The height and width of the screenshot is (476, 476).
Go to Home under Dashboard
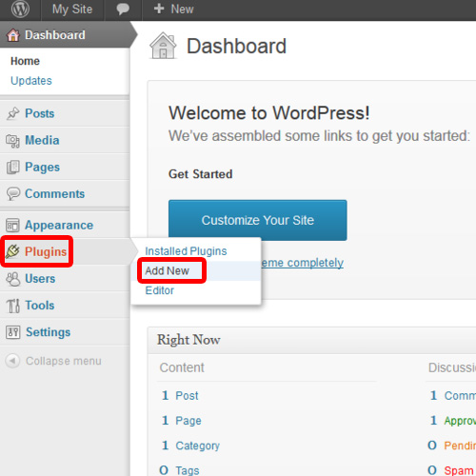click(25, 61)
